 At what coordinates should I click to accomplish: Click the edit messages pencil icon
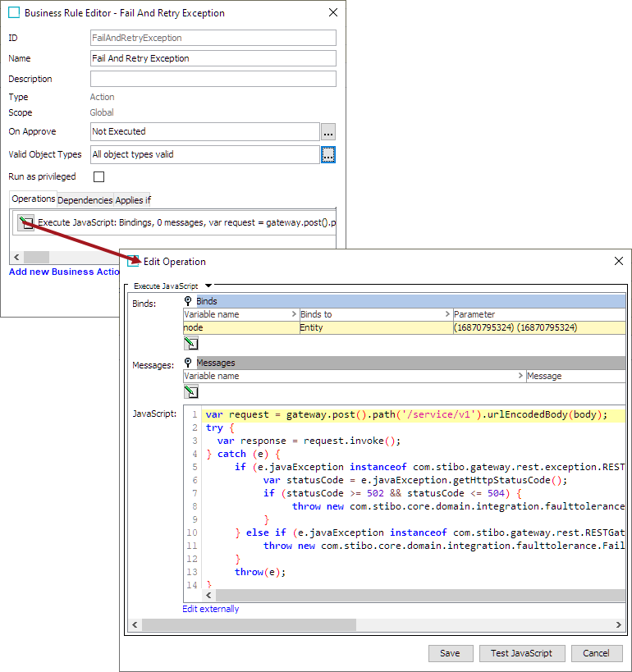click(x=190, y=391)
